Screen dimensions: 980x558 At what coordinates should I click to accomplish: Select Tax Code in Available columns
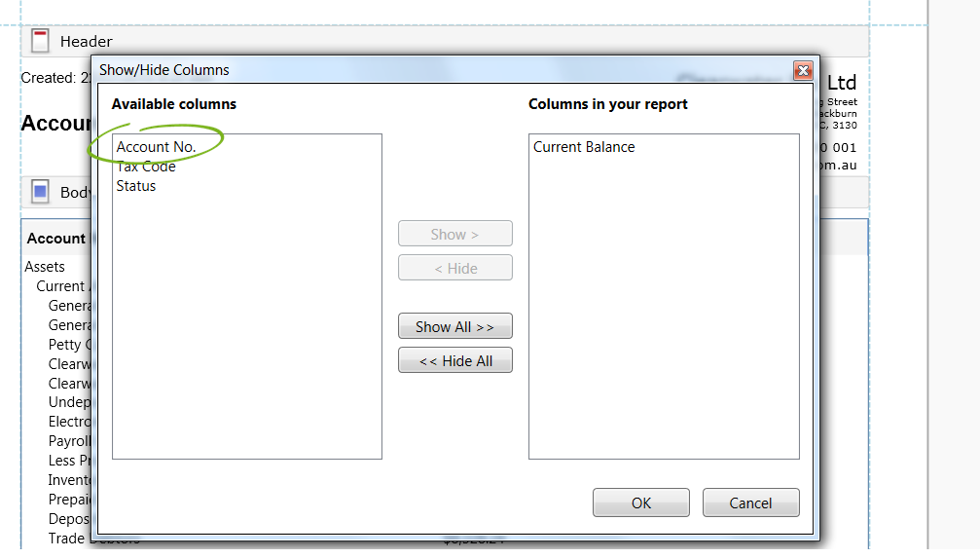(x=146, y=167)
